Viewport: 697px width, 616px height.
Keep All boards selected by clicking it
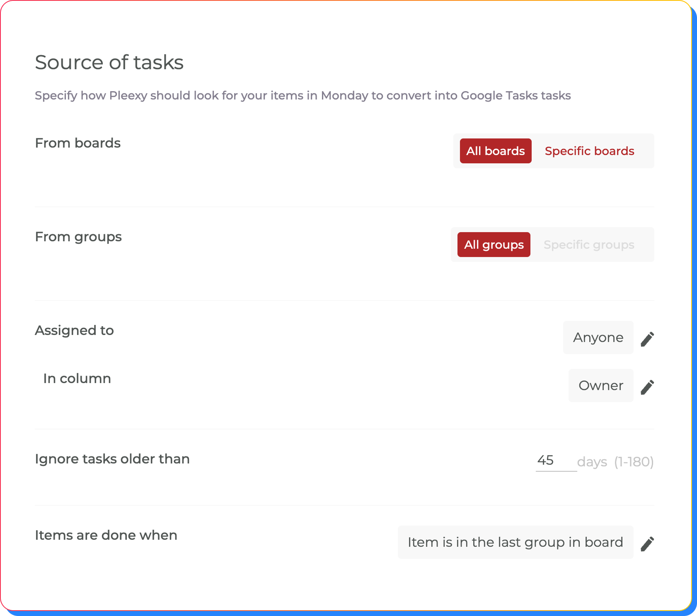pyautogui.click(x=495, y=151)
